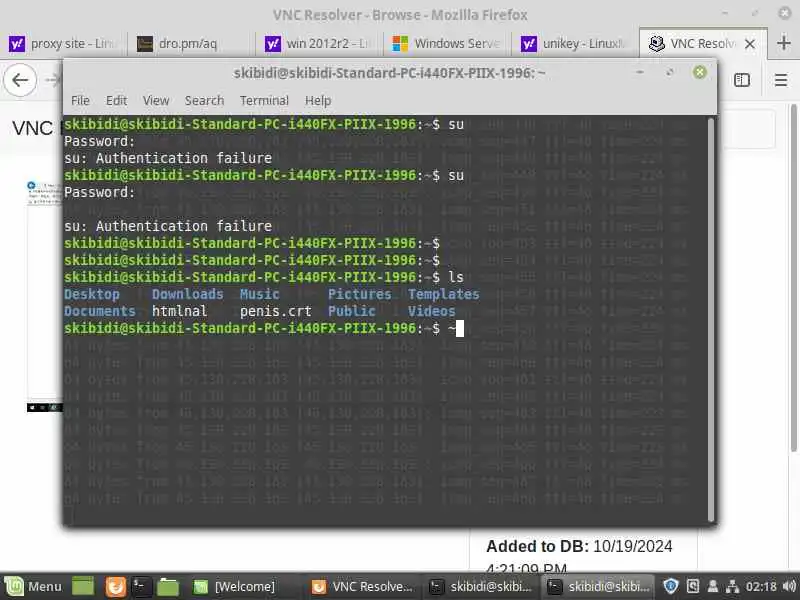Open a new Firefox tab with plus button

click(x=783, y=43)
